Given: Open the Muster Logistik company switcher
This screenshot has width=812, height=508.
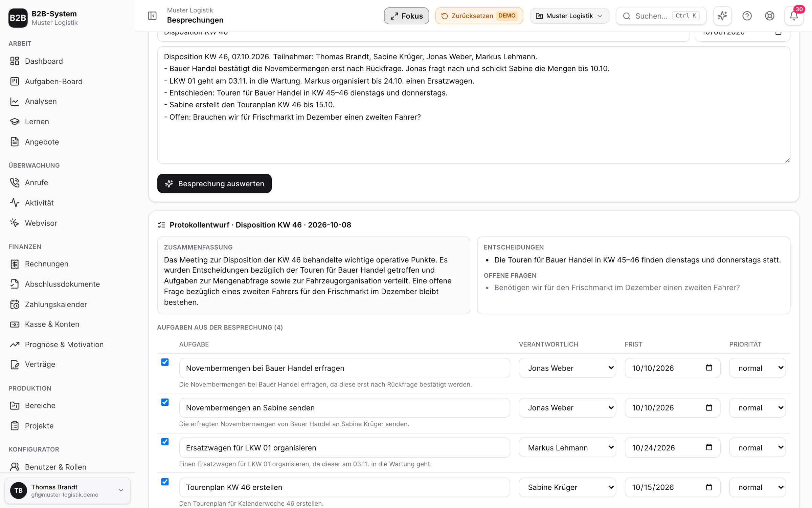Looking at the screenshot, I should coord(569,16).
